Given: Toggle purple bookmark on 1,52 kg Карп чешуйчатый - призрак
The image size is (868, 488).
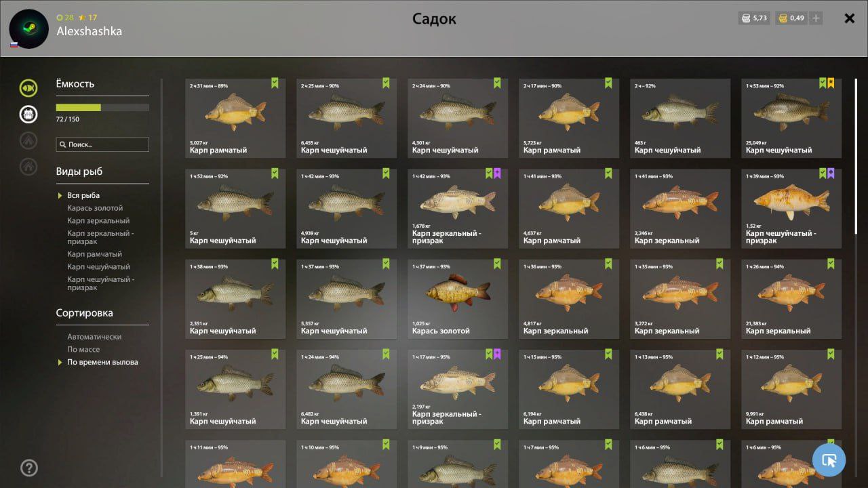Looking at the screenshot, I should [x=831, y=174].
